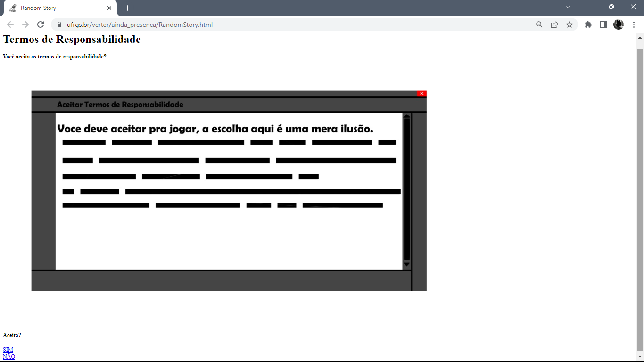Click the drawn scrollbar up arrow in terms box
This screenshot has height=362, width=644.
[407, 116]
